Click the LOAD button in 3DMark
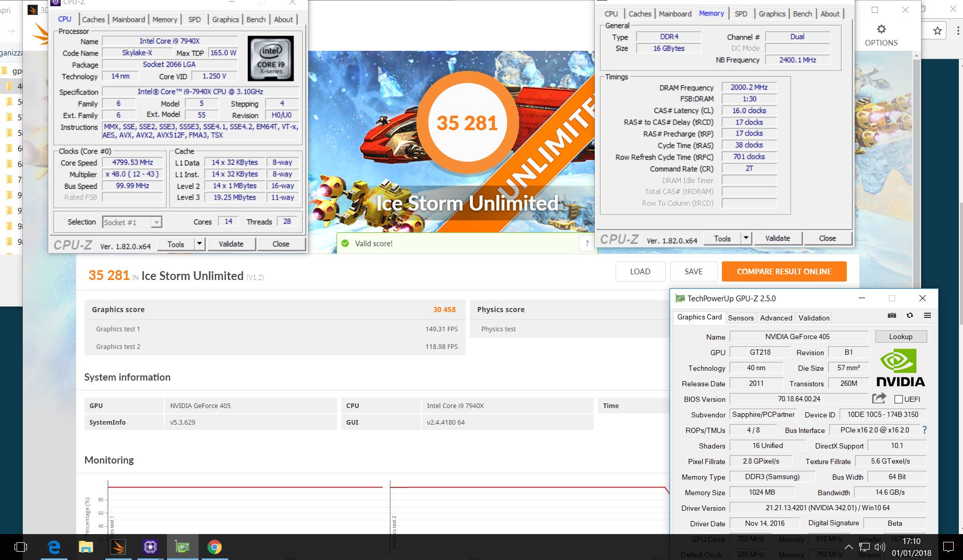 tap(640, 271)
